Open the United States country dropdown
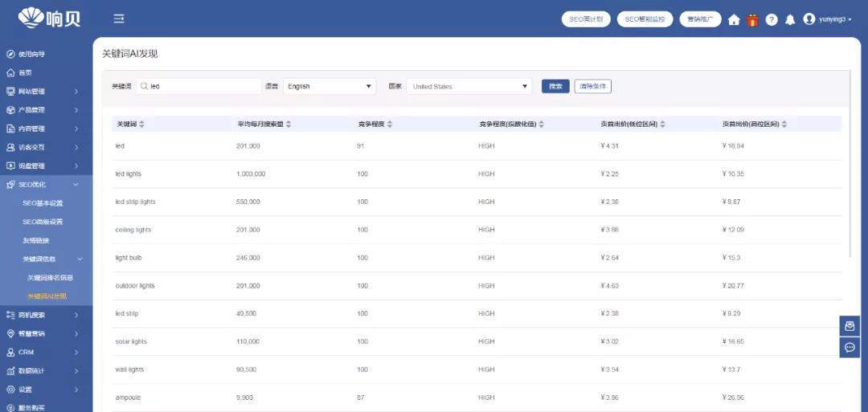Image resolution: width=868 pixels, height=412 pixels. point(469,86)
